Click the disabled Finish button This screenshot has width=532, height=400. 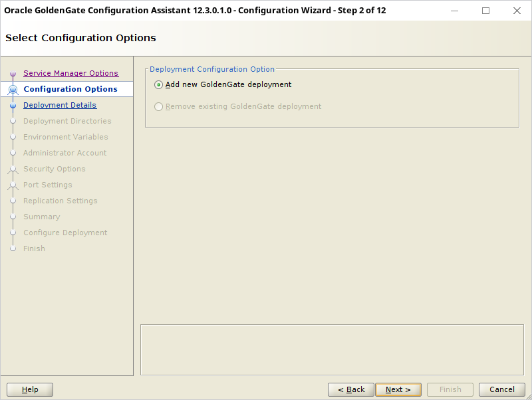(x=450, y=389)
